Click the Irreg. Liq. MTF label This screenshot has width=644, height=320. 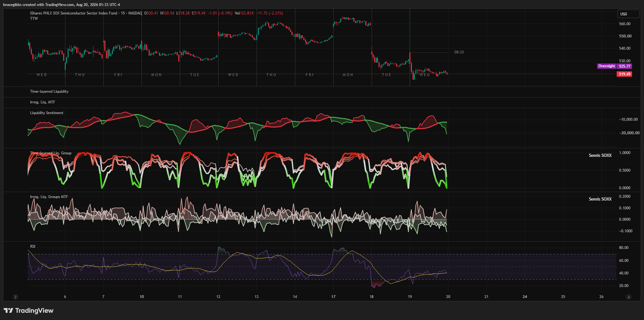42,102
